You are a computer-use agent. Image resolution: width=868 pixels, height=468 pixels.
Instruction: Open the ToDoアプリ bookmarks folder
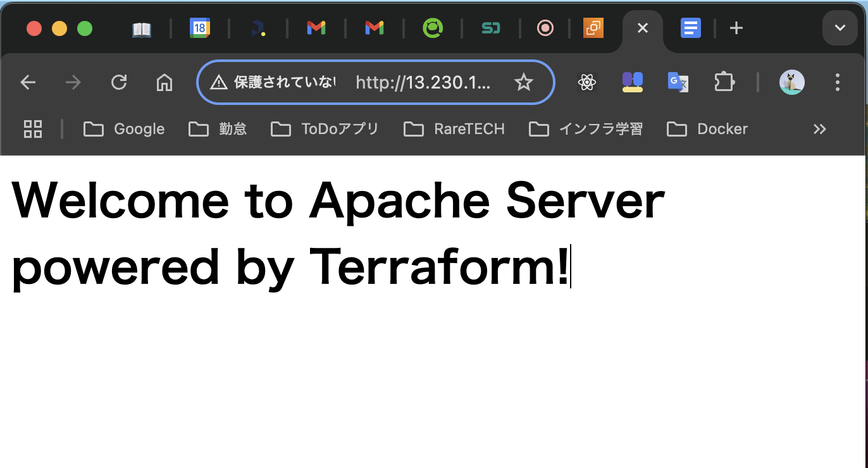[x=325, y=129]
